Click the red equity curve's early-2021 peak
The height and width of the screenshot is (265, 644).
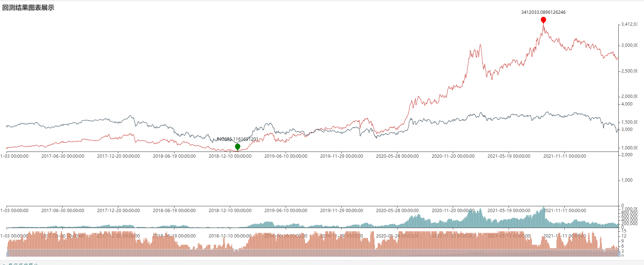coord(480,45)
